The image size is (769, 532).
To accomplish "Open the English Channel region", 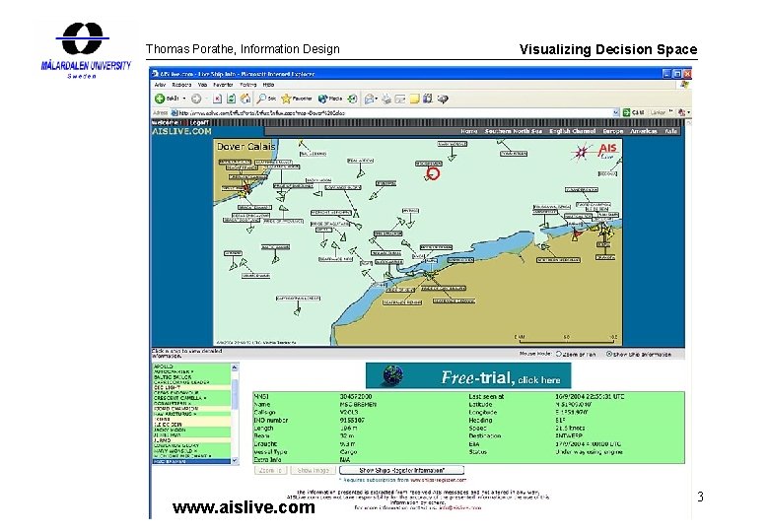I will click(x=573, y=131).
